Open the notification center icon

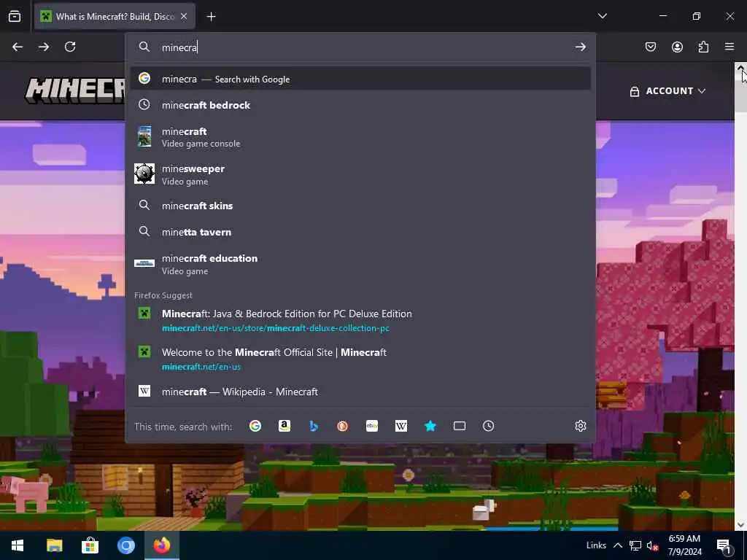[x=724, y=546]
